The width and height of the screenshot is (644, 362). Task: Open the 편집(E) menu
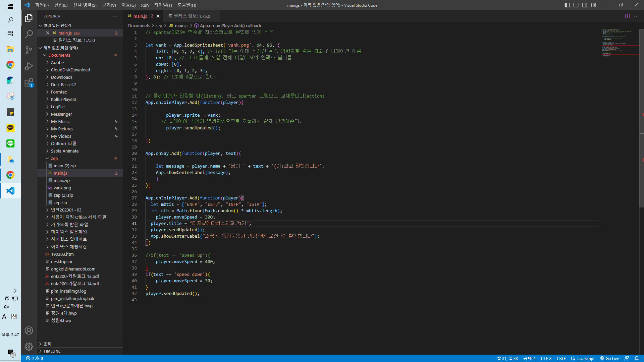coord(61,5)
